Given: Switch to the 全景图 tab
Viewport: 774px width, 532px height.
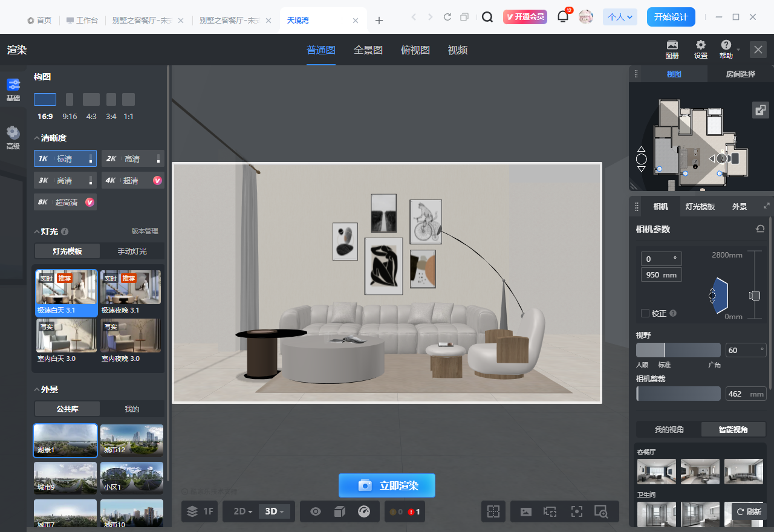Looking at the screenshot, I should pyautogui.click(x=368, y=50).
